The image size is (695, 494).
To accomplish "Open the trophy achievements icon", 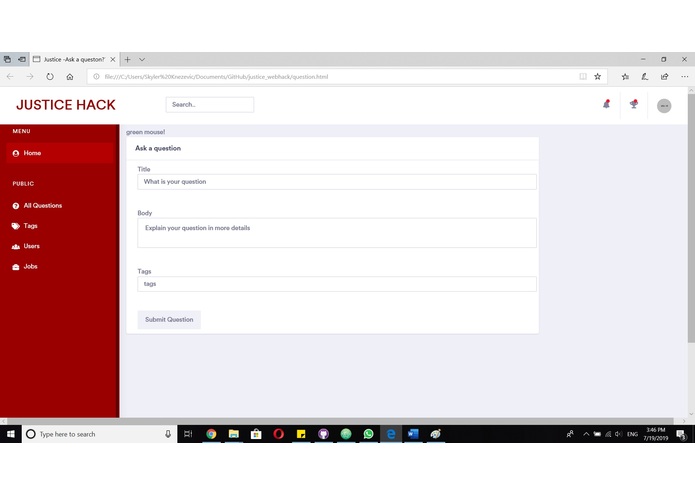I will 634,104.
